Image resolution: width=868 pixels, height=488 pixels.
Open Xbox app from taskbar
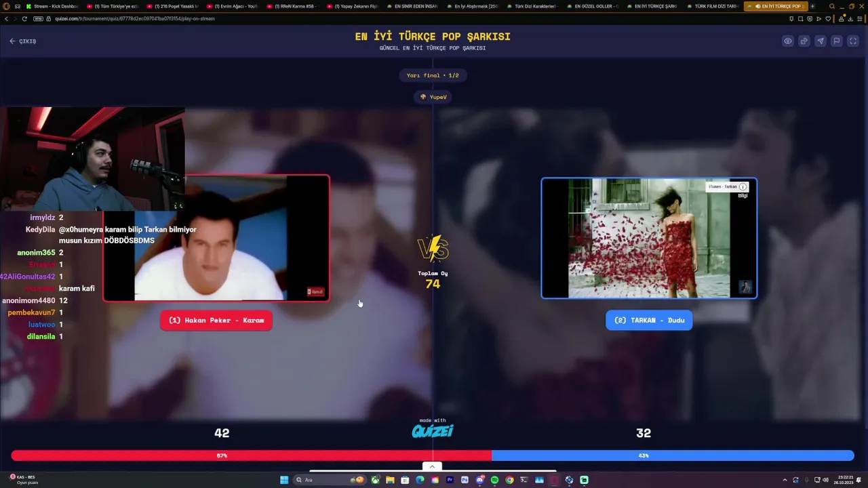[x=375, y=480]
